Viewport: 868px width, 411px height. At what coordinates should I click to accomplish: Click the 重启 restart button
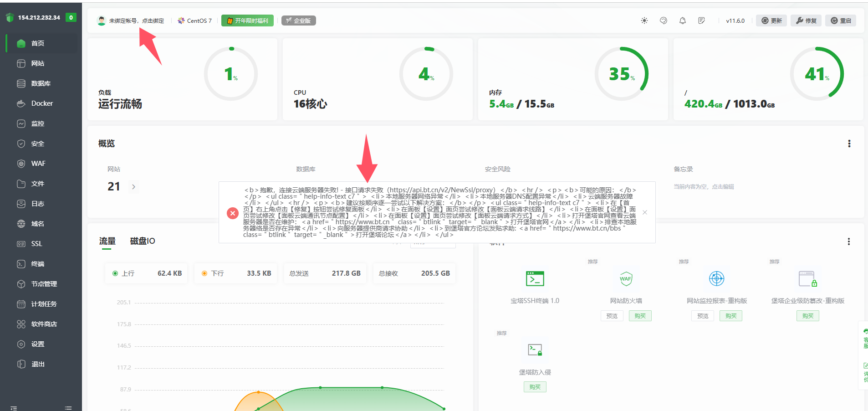coord(841,21)
